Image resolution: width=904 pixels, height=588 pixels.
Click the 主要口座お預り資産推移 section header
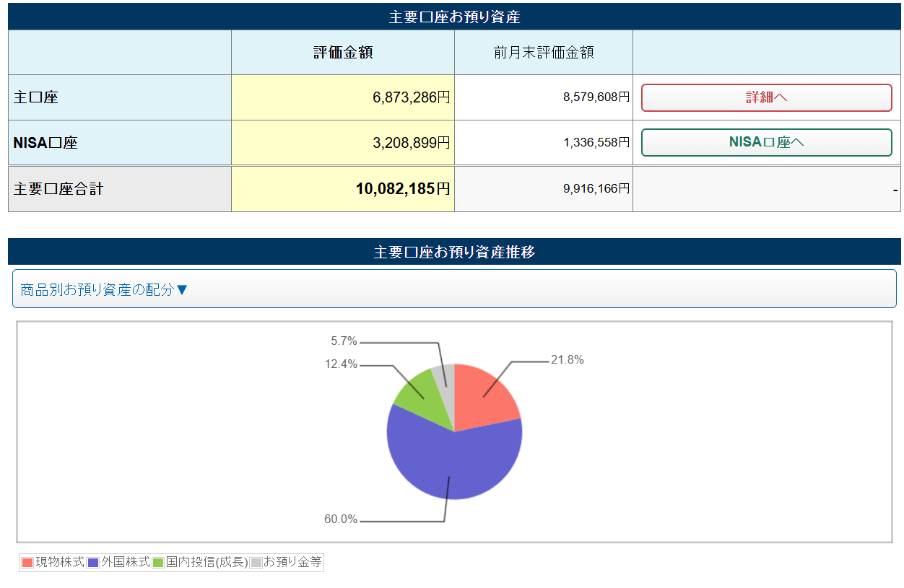(x=454, y=252)
